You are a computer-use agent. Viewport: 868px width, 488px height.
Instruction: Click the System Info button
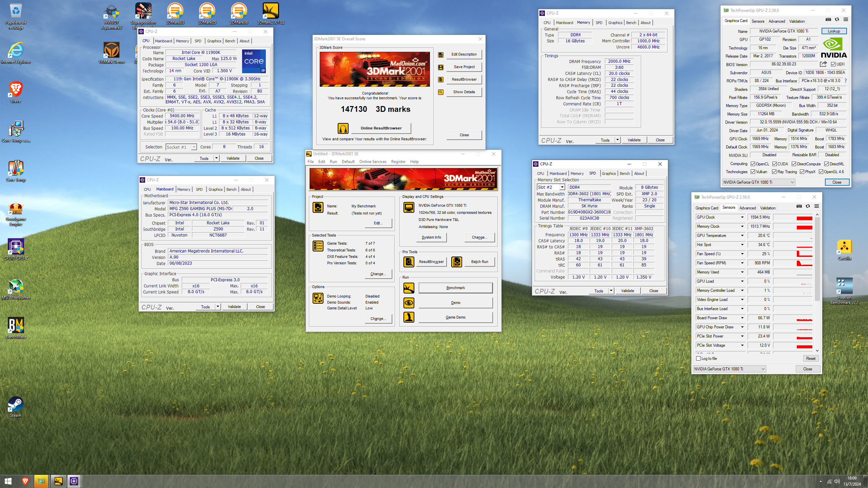(431, 237)
